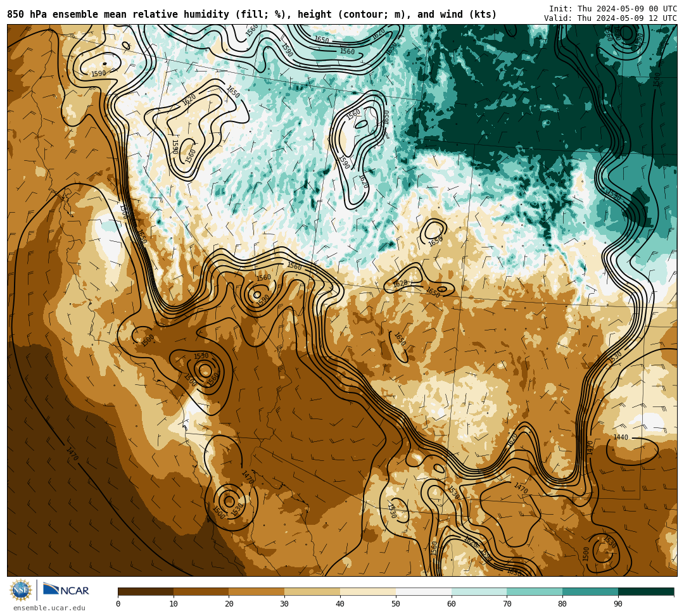The width and height of the screenshot is (684, 616).
Task: Click the 70-80% teal colorbar segment
Action: point(535,591)
